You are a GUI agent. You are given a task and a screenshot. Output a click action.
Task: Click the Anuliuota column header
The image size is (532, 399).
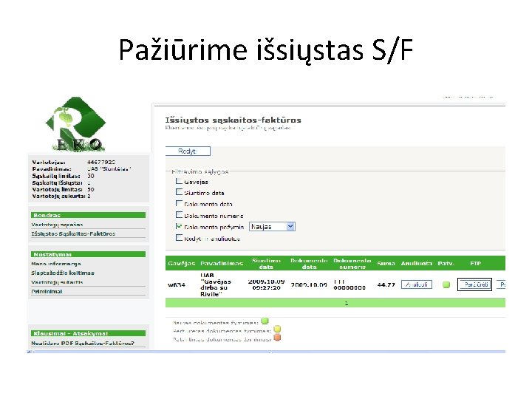416,263
